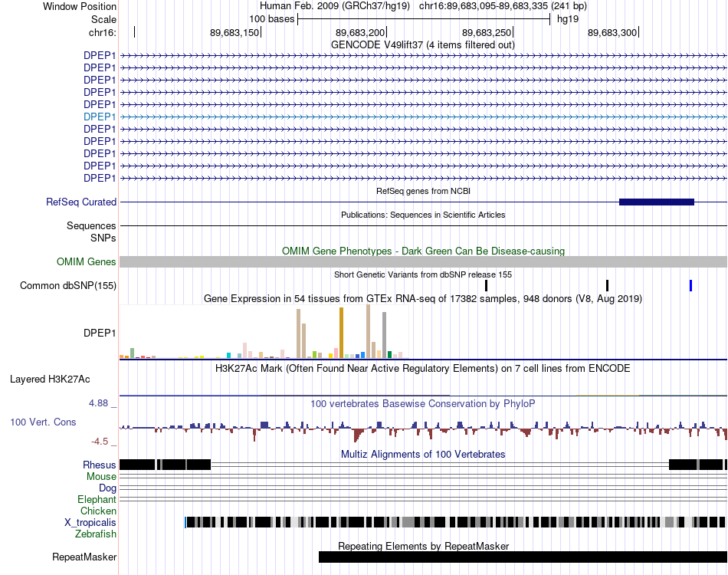Open the Short Genetic Variants from dbSNP title

click(x=423, y=274)
